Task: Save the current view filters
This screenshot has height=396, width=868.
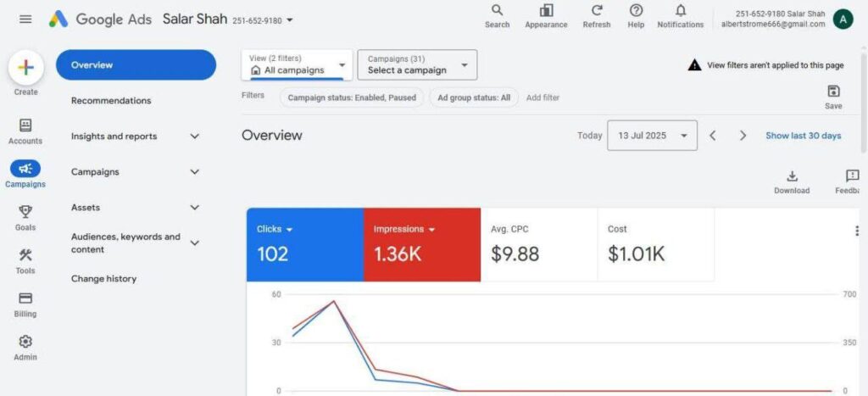Action: pos(833,92)
